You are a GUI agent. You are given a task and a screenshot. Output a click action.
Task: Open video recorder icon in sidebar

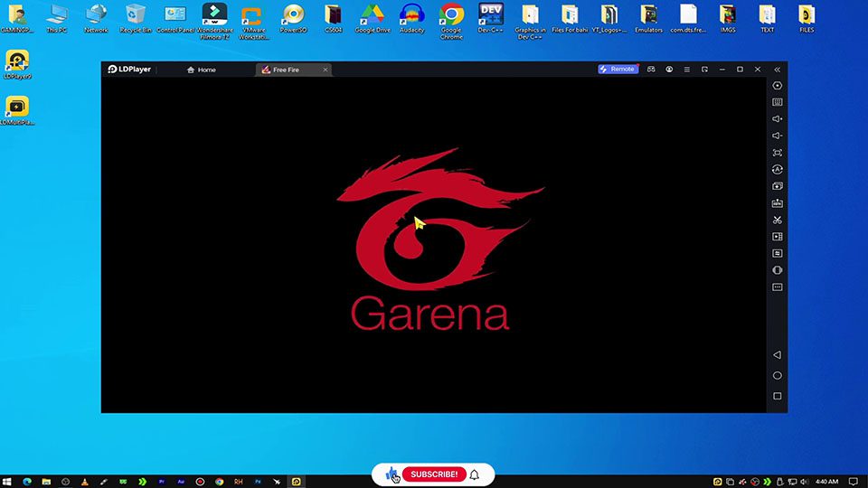(x=778, y=237)
